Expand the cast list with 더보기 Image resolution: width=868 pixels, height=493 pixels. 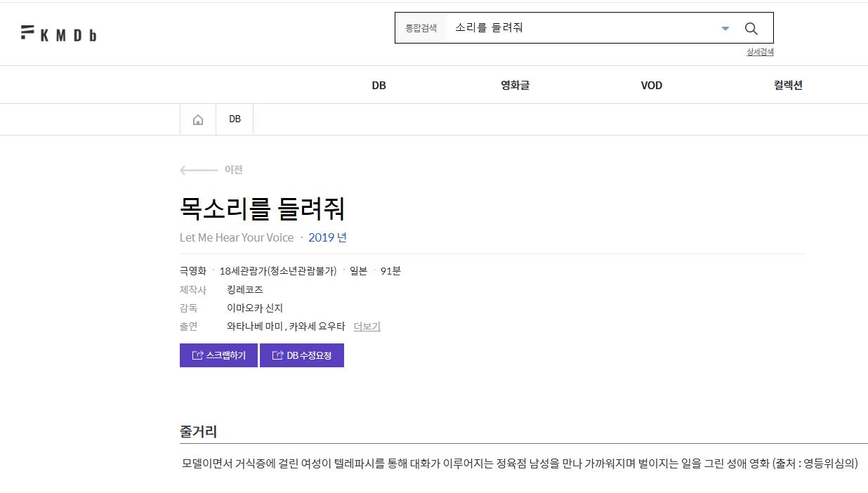tap(367, 327)
